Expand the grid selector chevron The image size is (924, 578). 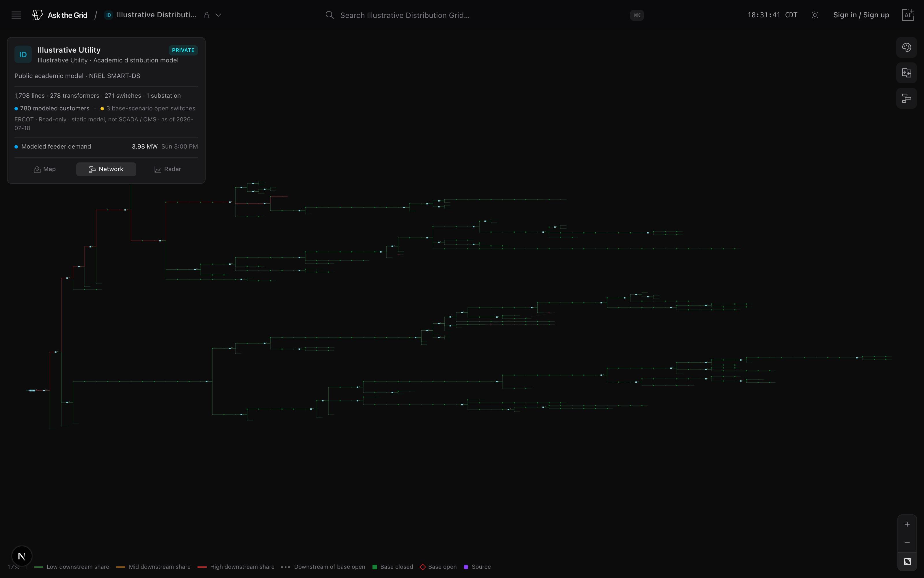[218, 15]
